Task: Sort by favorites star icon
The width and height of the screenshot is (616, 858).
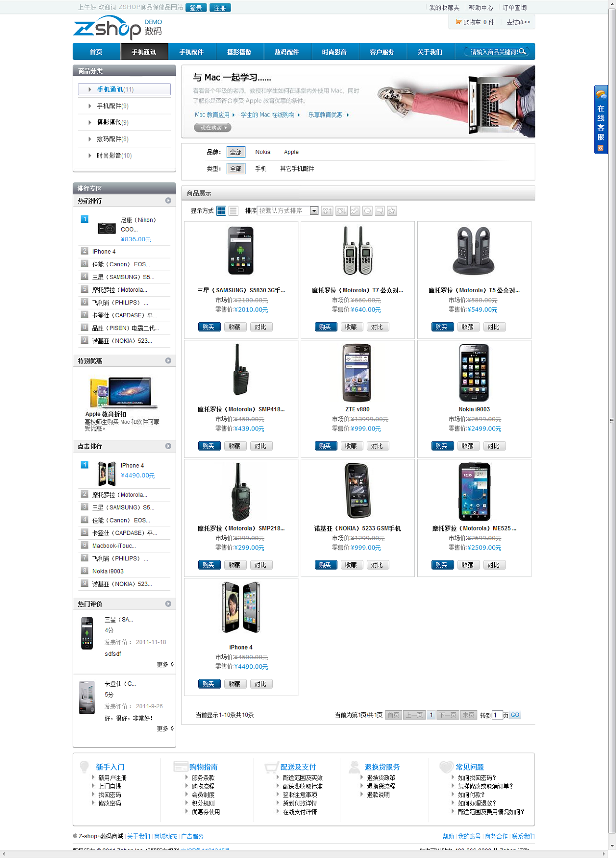Action: (x=392, y=211)
